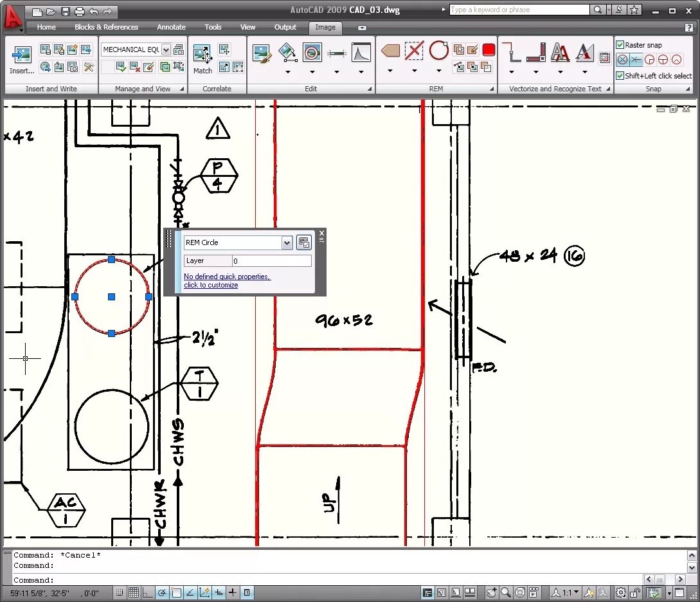
Task: Click the Layer value field
Action: (x=271, y=261)
